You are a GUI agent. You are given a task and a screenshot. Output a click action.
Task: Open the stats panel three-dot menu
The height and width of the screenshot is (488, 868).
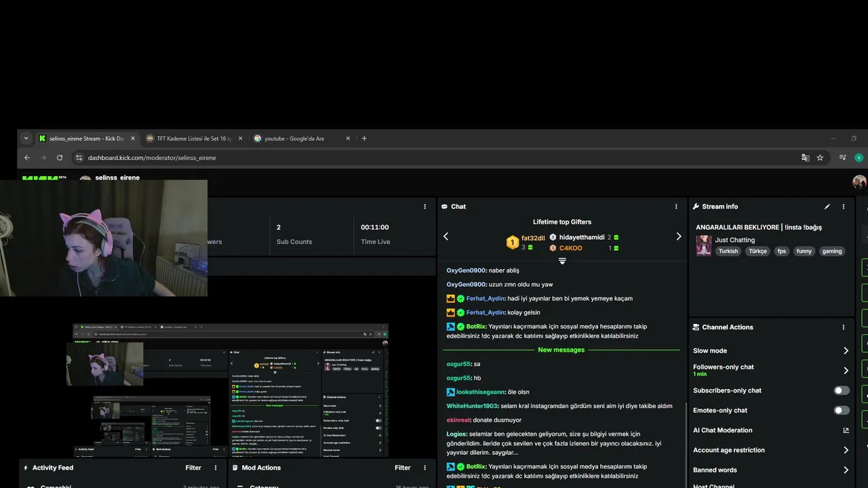click(x=425, y=207)
